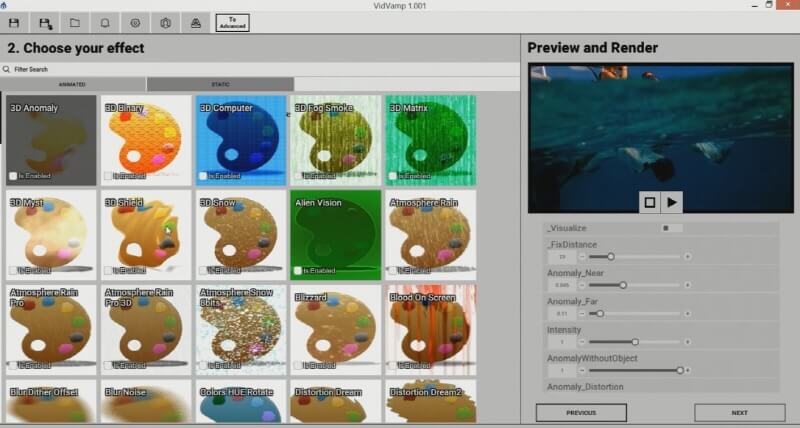Image resolution: width=800 pixels, height=428 pixels.
Task: Click the Anomaly_Near slider handle
Action: [623, 285]
